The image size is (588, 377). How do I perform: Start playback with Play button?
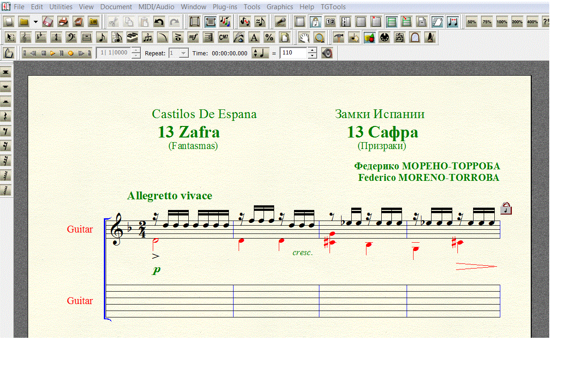click(x=53, y=53)
